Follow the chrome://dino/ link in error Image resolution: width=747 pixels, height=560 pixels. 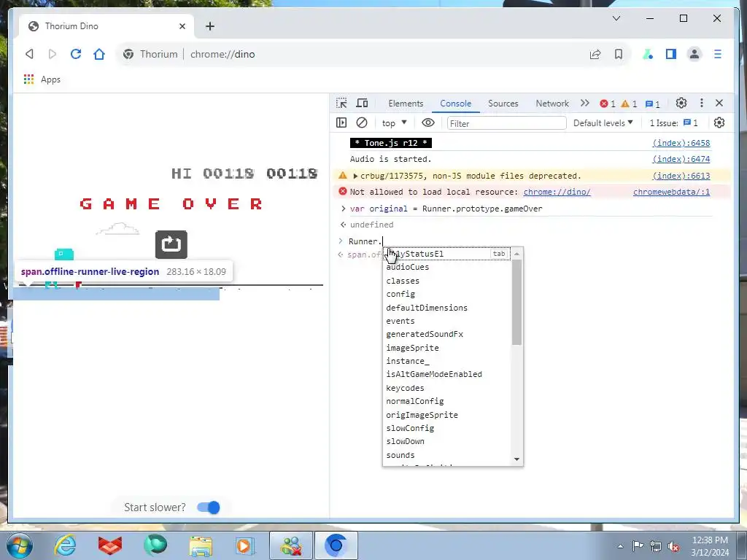coord(557,192)
